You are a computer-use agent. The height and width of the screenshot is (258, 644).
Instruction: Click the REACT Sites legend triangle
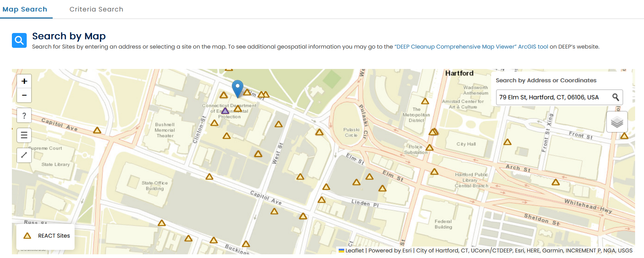coord(27,235)
